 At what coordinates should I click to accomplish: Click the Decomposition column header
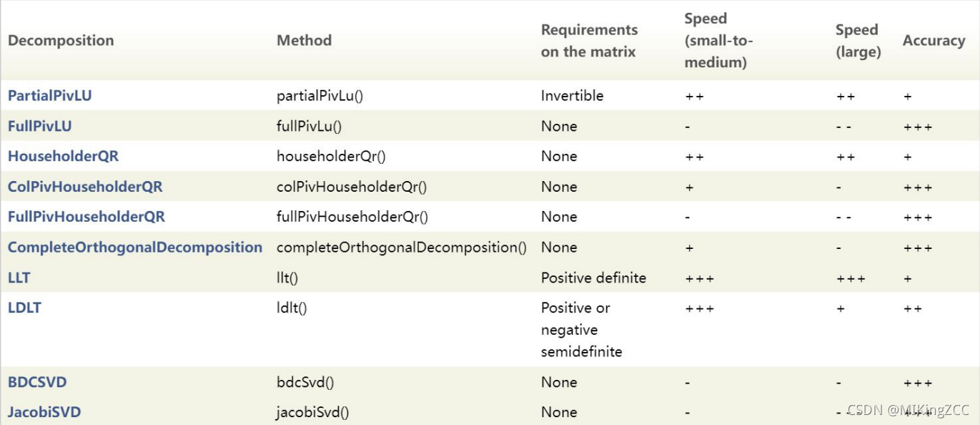(x=61, y=40)
